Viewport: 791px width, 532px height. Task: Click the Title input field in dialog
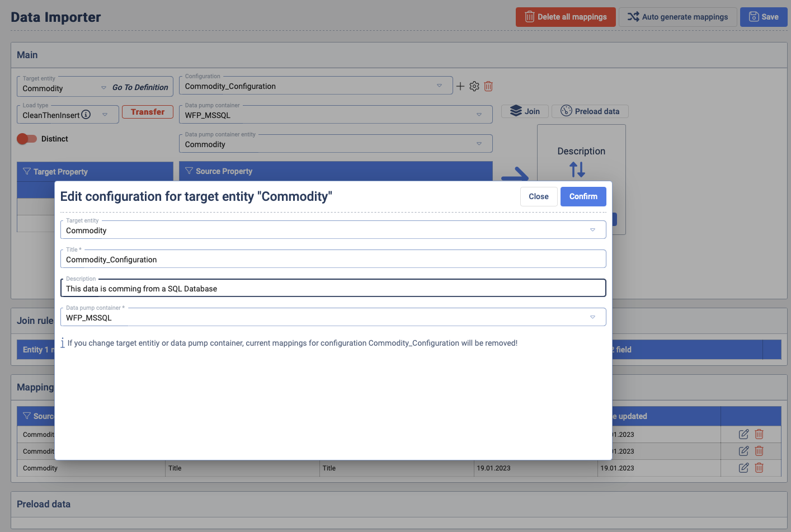point(333,259)
